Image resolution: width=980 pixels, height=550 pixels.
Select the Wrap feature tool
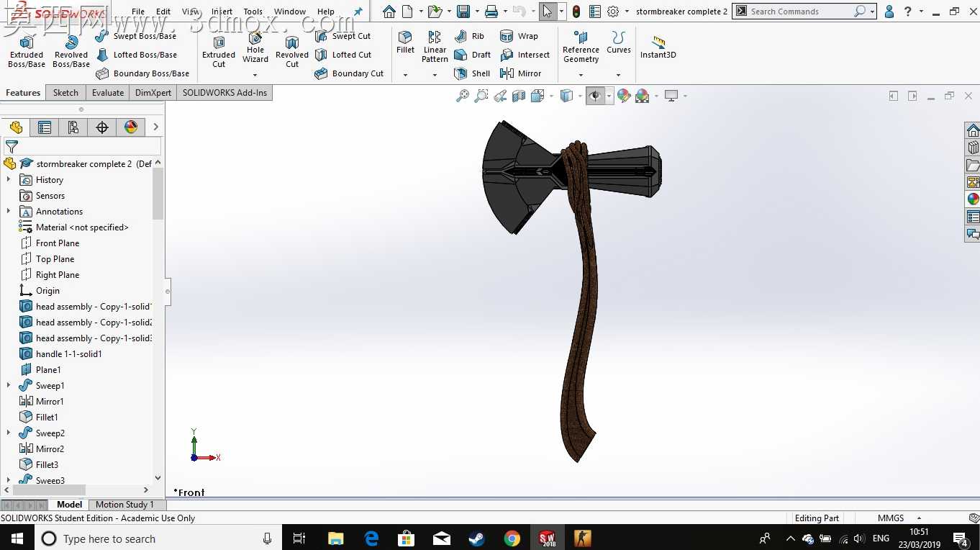(519, 36)
